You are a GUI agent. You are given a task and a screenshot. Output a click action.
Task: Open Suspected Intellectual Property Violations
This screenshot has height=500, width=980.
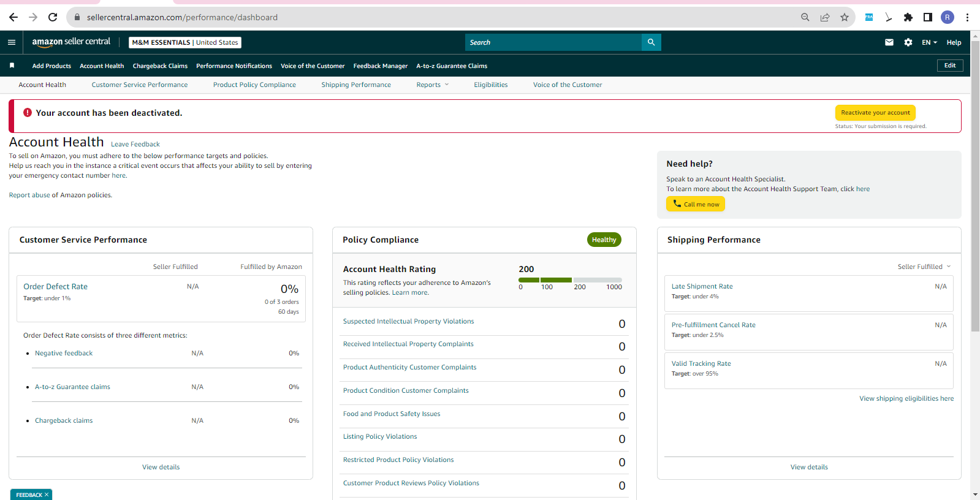tap(408, 322)
